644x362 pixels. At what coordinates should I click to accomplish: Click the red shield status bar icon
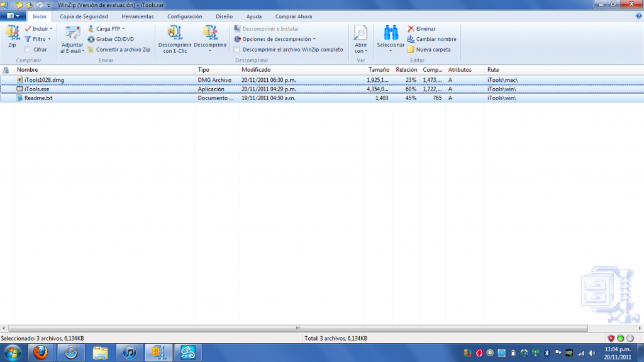(x=611, y=338)
